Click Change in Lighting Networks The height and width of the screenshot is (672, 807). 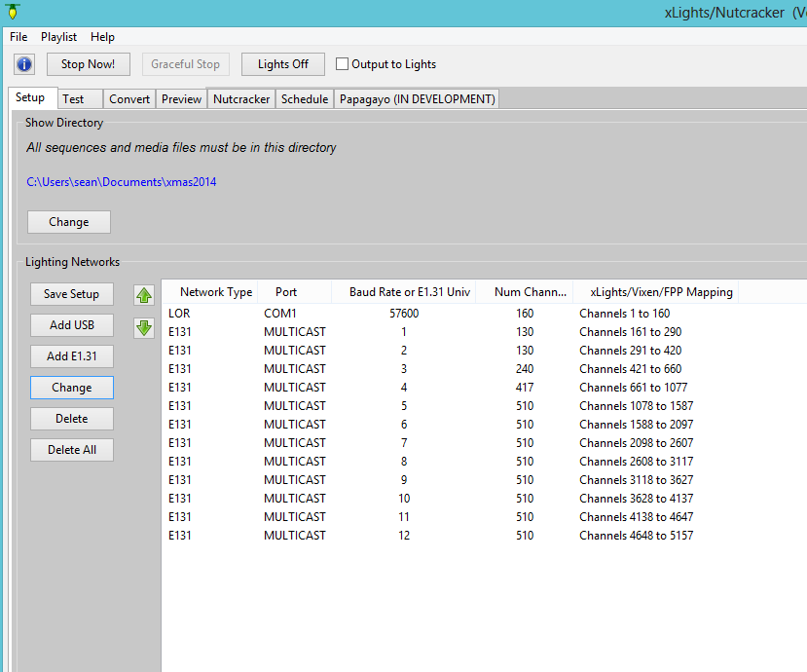tap(71, 388)
